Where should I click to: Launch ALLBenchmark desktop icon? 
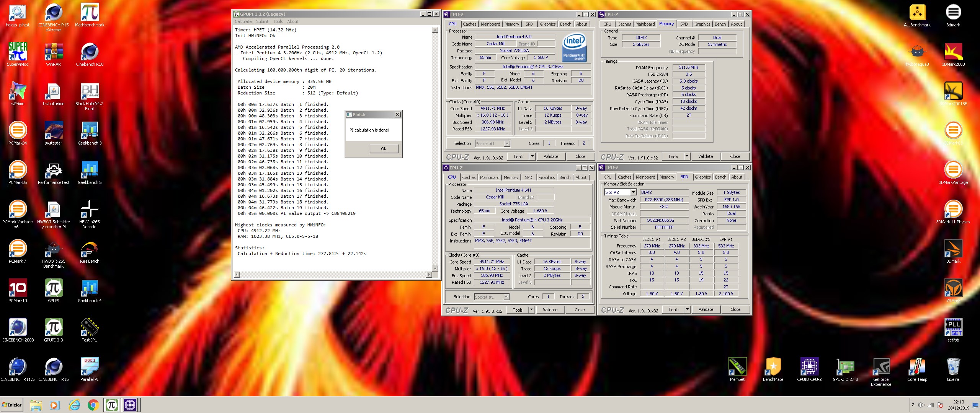917,16
